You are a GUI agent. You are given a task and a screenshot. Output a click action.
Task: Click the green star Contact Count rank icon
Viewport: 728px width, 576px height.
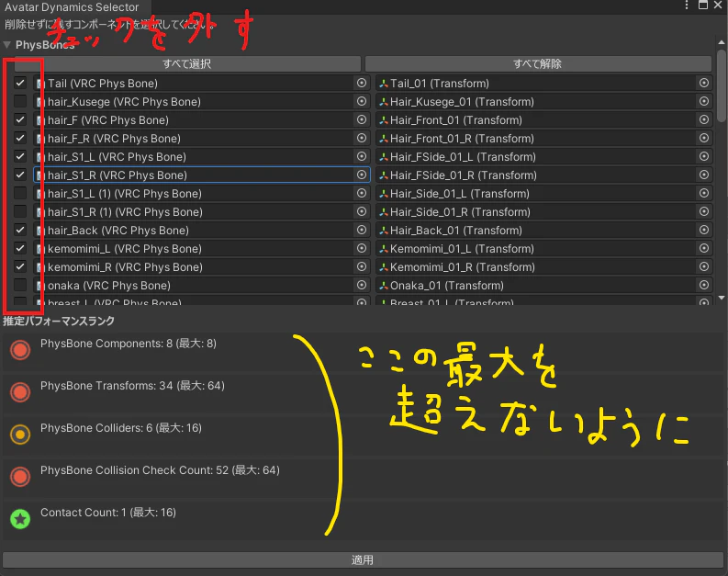[x=20, y=519]
